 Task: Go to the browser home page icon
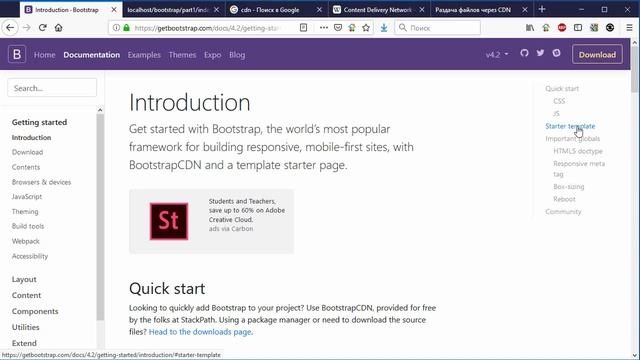click(x=58, y=28)
